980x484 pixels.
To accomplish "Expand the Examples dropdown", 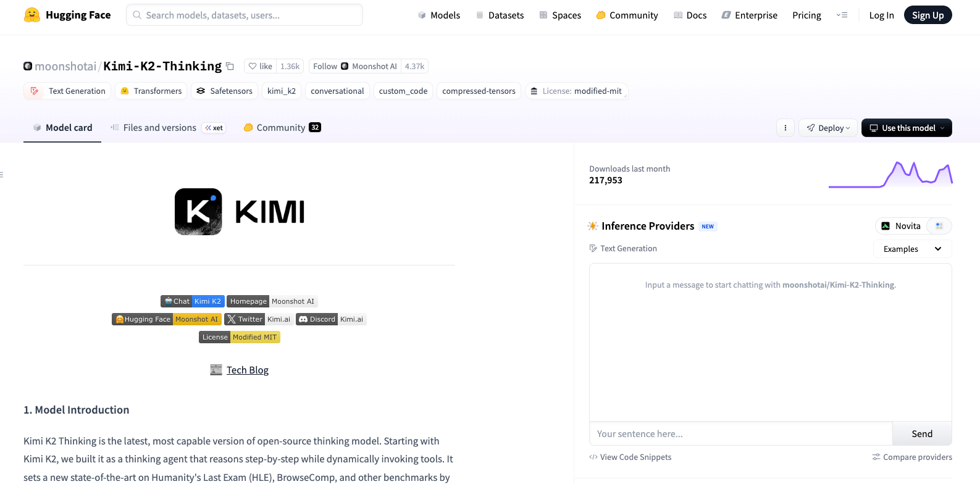I will [912, 249].
